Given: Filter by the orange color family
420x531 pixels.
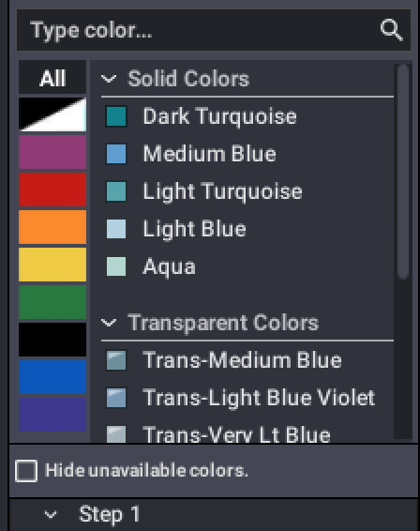Looking at the screenshot, I should pyautogui.click(x=52, y=227).
